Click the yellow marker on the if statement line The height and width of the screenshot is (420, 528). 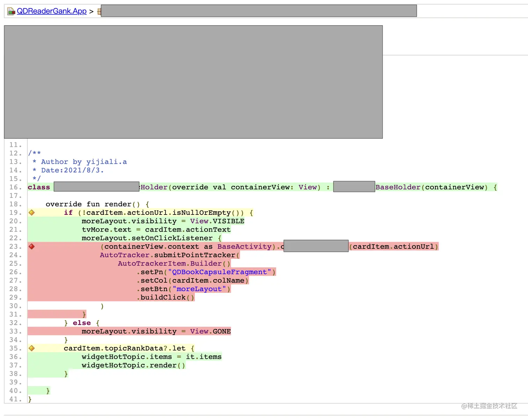pyautogui.click(x=31, y=212)
